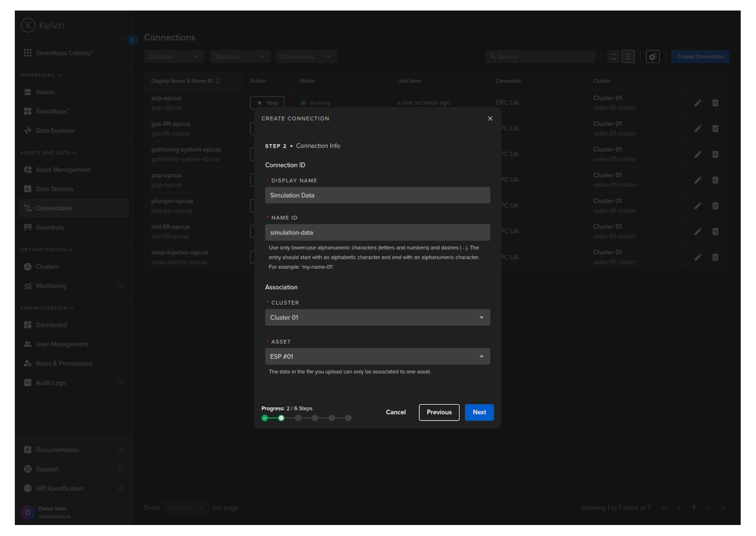Viewport: 756px width, 536px height.
Task: Click edit pencil for esp-opcua row
Action: pos(698,103)
